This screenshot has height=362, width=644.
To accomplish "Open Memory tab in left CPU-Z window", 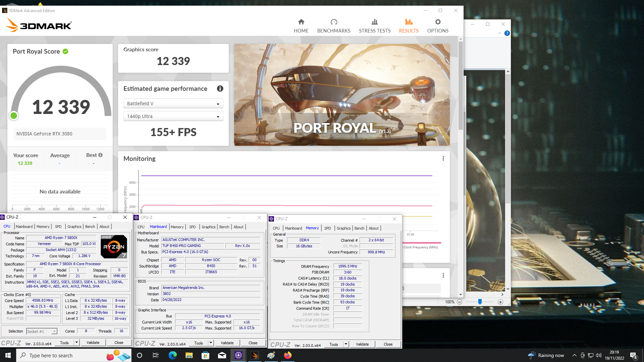I will point(43,227).
